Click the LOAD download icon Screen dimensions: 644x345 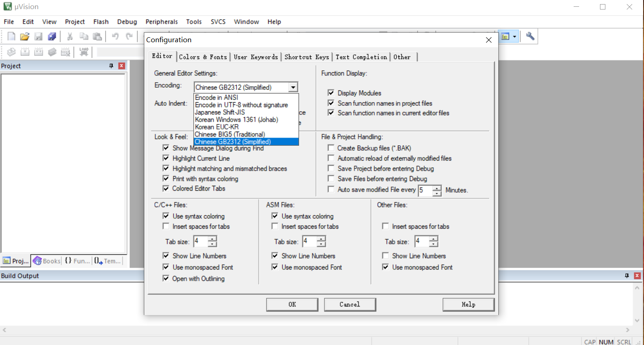84,52
